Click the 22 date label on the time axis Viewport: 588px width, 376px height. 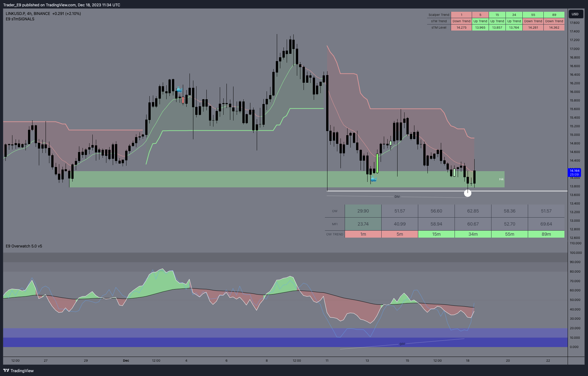coord(548,361)
